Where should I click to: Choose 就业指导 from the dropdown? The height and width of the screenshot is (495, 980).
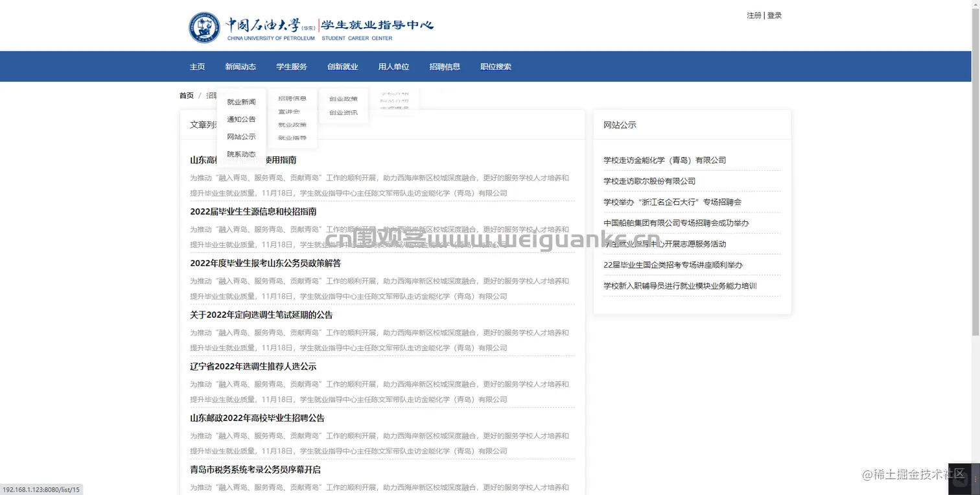(x=292, y=138)
